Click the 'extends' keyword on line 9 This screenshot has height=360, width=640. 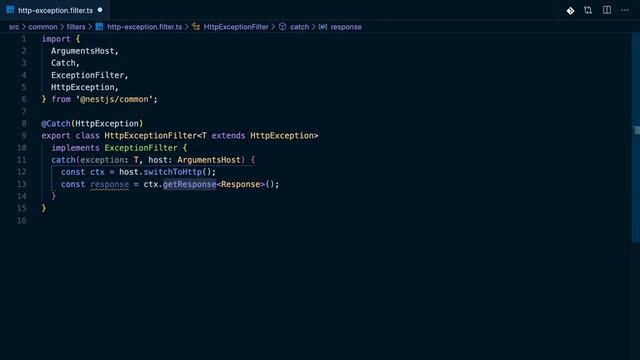tap(228, 136)
